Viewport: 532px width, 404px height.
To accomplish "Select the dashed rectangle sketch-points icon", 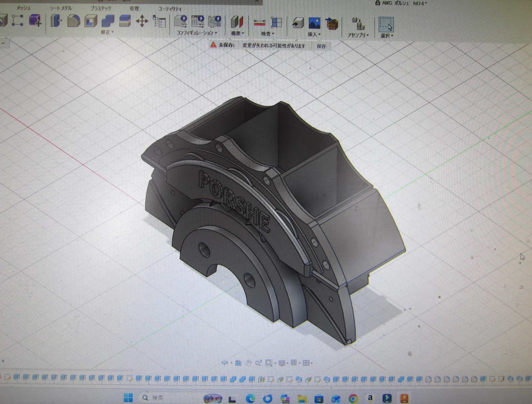I will [17, 20].
